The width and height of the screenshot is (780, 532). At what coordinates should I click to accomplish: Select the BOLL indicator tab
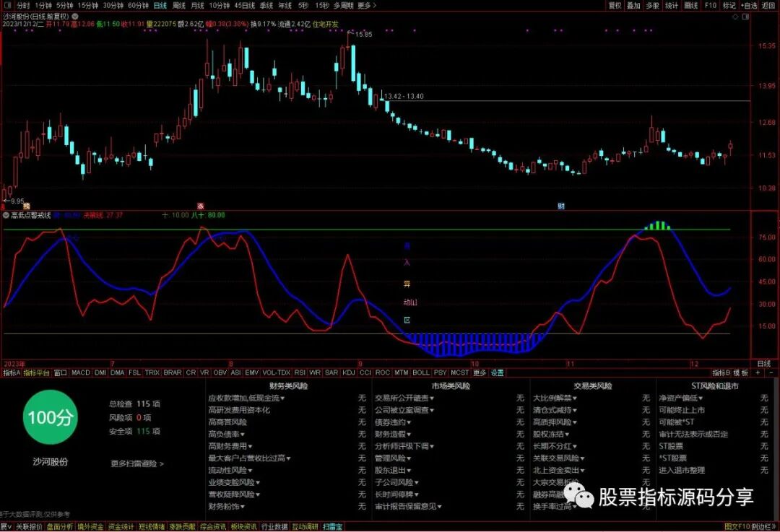point(421,372)
